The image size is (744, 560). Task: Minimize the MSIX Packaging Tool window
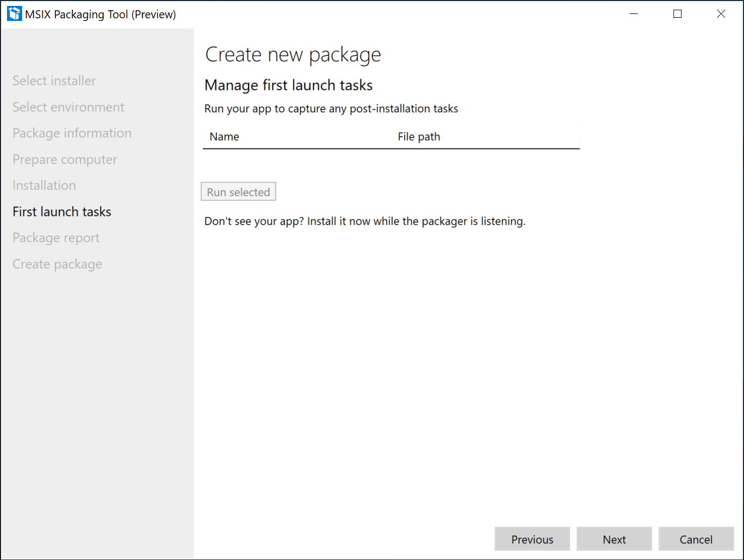pos(634,14)
